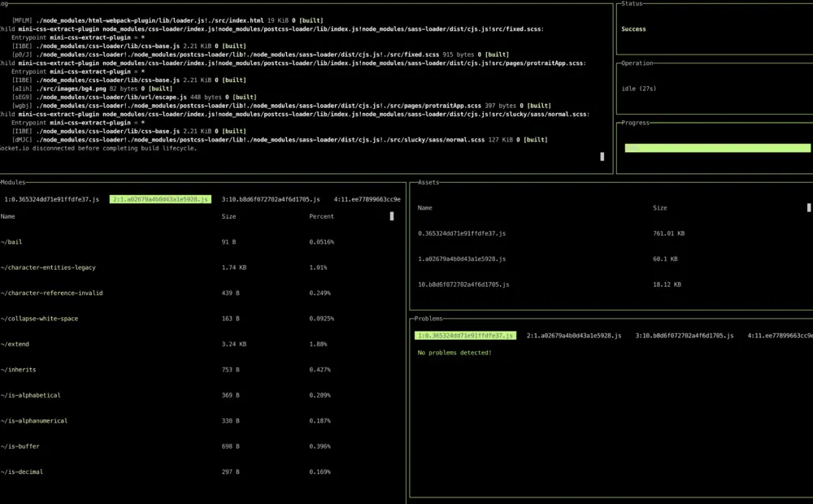The height and width of the screenshot is (504, 813).
Task: Select Modules tab 3:10.b8d6f072702a4f6d1705.js
Action: coord(271,199)
